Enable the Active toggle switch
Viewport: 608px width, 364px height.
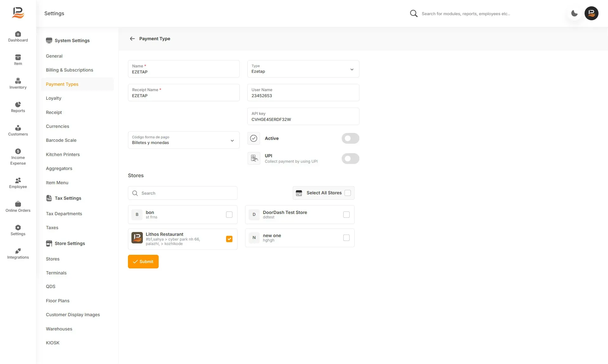click(350, 138)
